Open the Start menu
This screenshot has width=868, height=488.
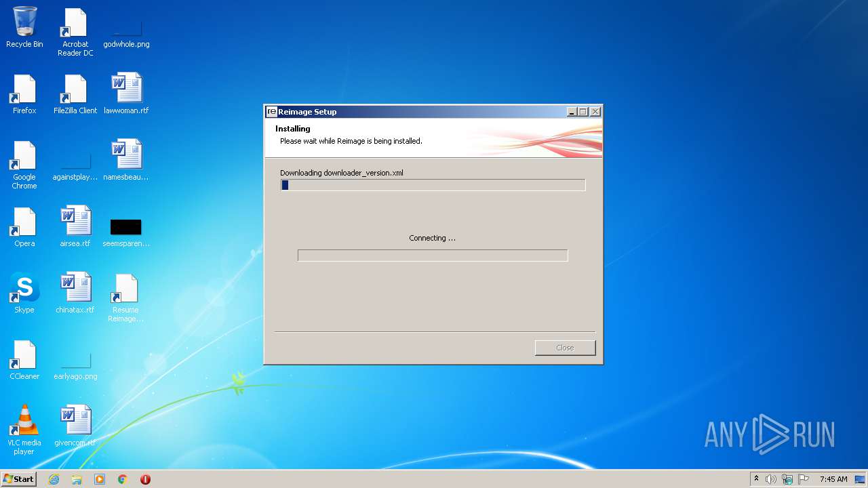18,479
